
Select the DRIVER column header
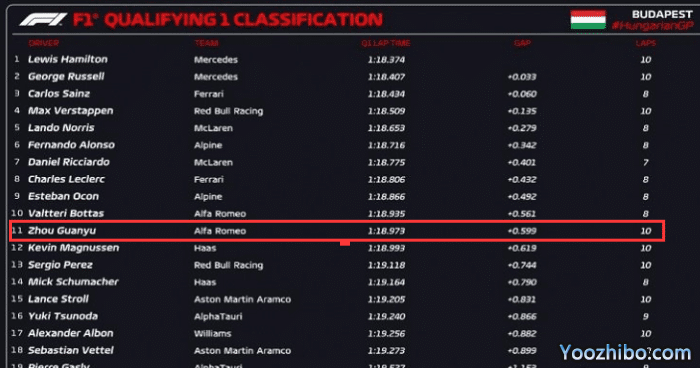(44, 43)
